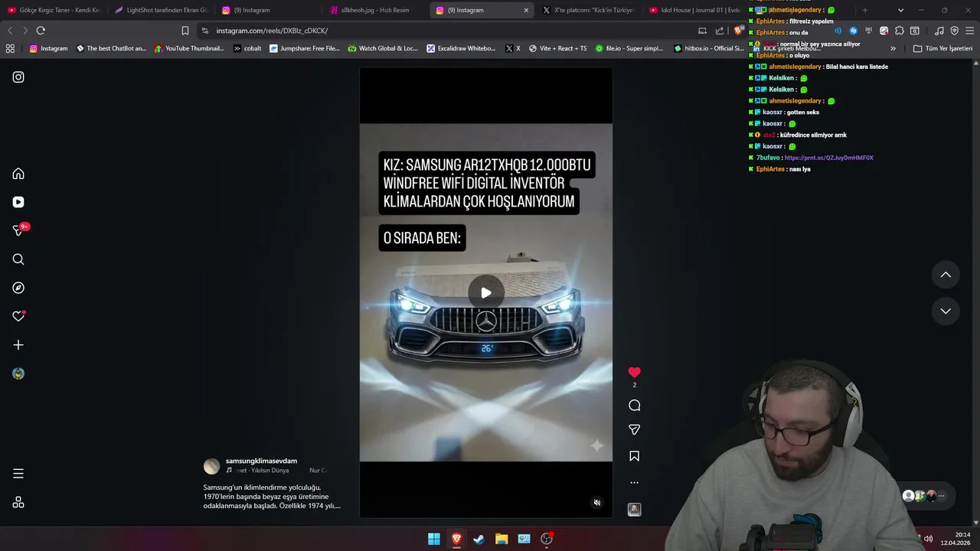Open File Explorer from the taskbar
980x551 pixels.
click(501, 539)
